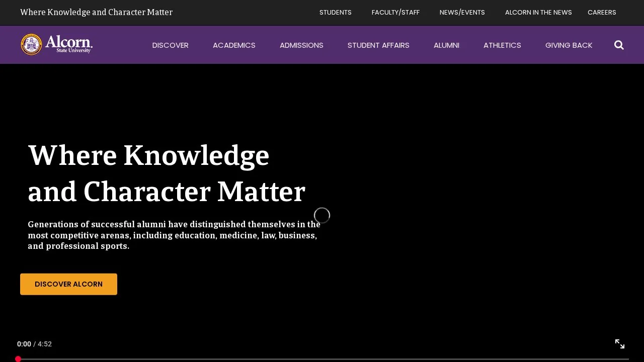Seek along the video progress bar

pyautogui.click(x=322, y=359)
